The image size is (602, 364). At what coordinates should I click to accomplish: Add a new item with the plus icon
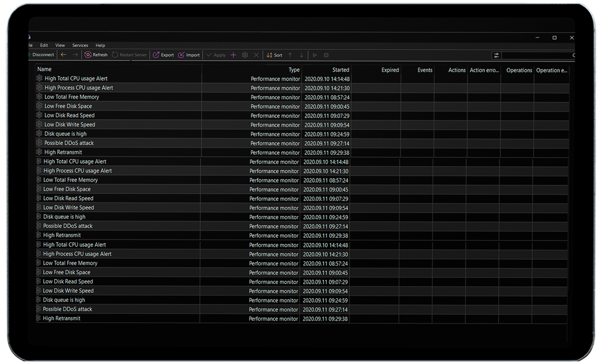pos(233,55)
